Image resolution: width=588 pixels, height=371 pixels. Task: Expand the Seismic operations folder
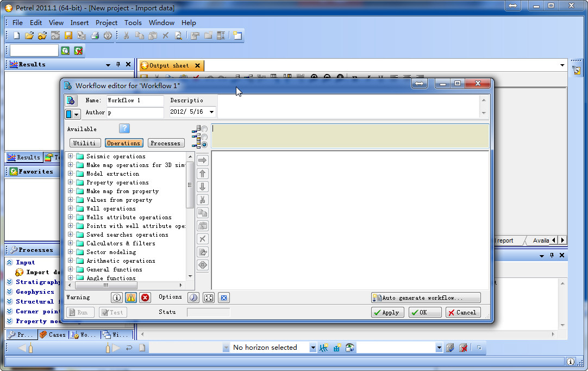[70, 156]
